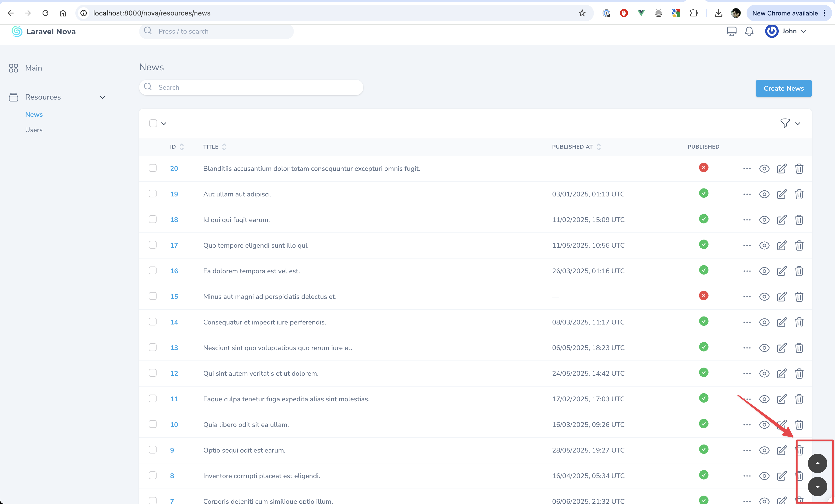Click the scroll-to-top round arrow button

click(817, 463)
